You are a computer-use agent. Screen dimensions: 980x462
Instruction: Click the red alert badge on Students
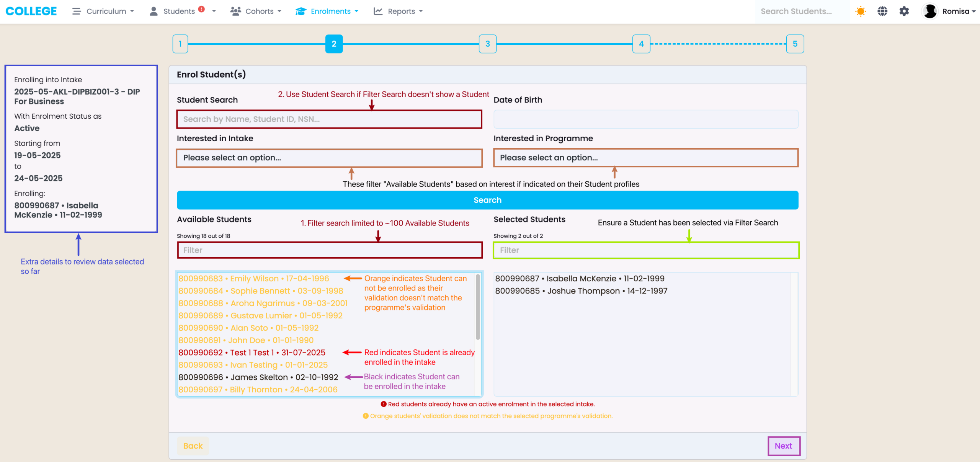(x=201, y=9)
